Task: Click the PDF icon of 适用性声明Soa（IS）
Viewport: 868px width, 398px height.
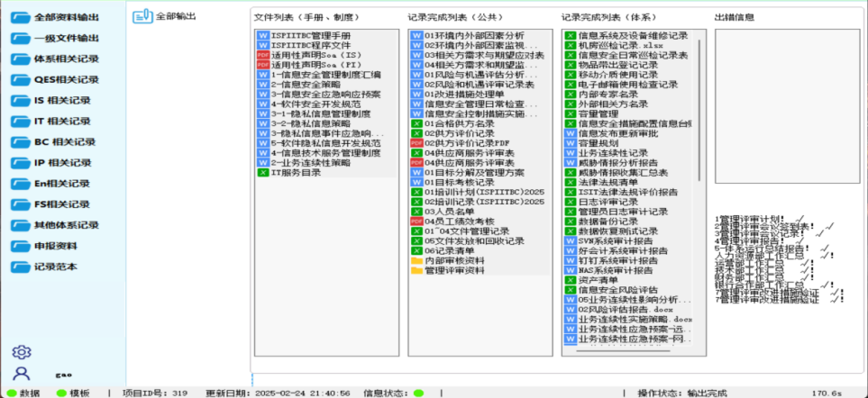Action: tap(262, 55)
